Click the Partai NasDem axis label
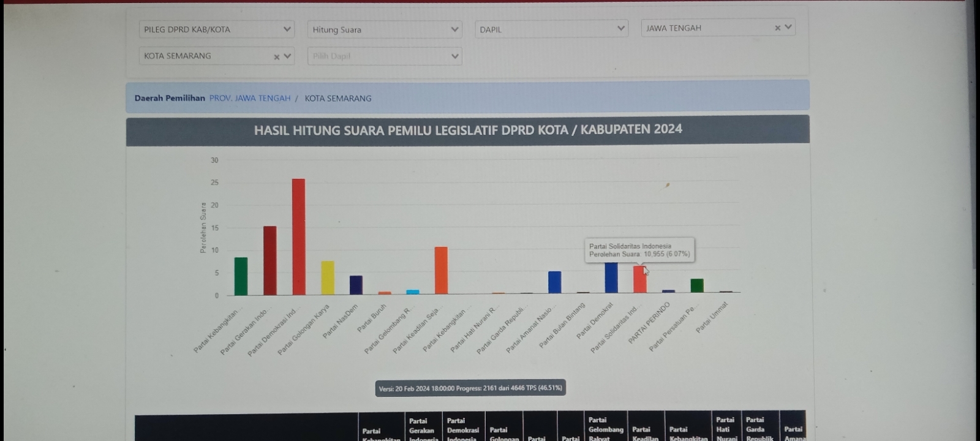Viewport: 980px width, 441px height. click(x=340, y=322)
